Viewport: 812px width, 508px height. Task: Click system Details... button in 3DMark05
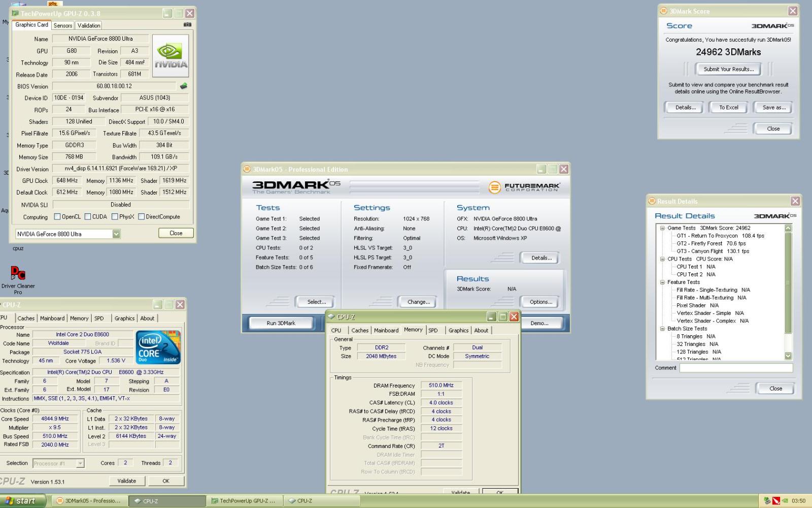pos(541,258)
